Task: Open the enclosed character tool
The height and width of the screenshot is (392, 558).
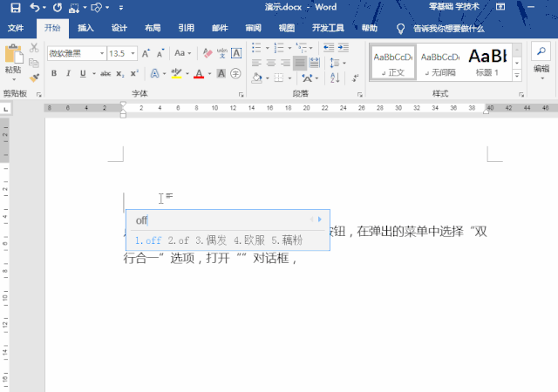Action: coord(235,73)
